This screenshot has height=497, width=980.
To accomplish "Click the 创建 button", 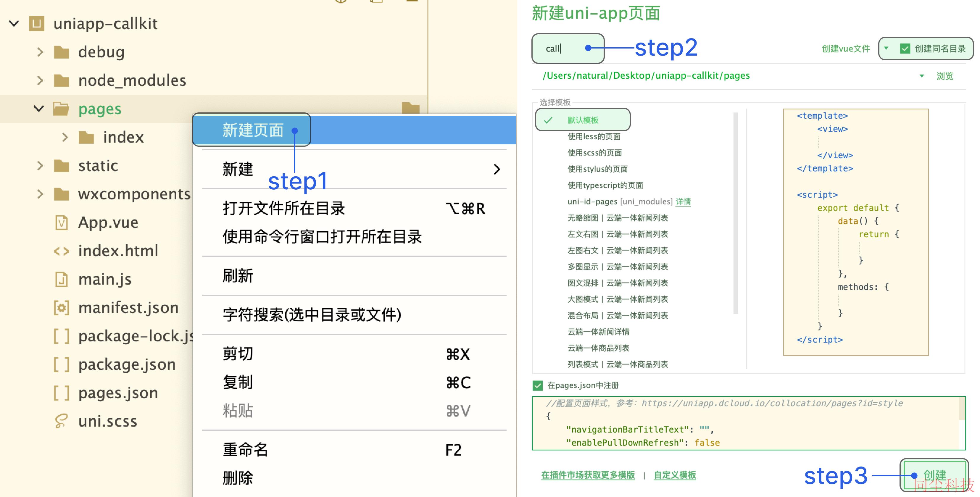I will point(934,475).
